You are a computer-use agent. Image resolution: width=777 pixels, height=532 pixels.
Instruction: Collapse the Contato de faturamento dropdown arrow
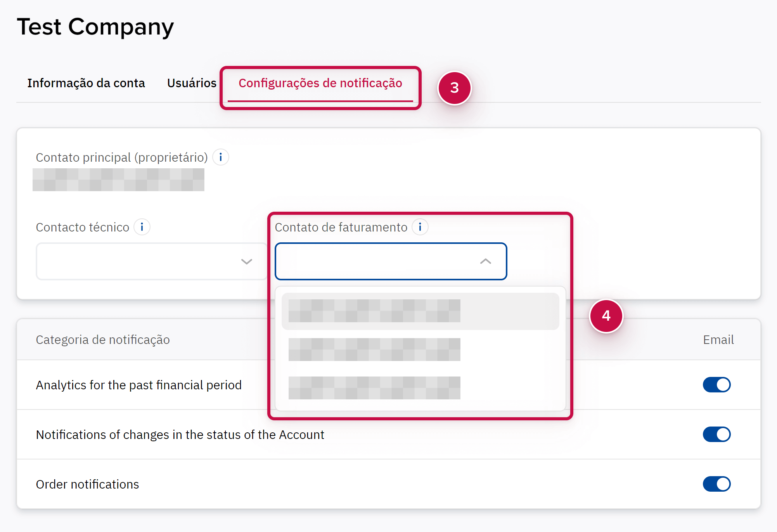(485, 262)
